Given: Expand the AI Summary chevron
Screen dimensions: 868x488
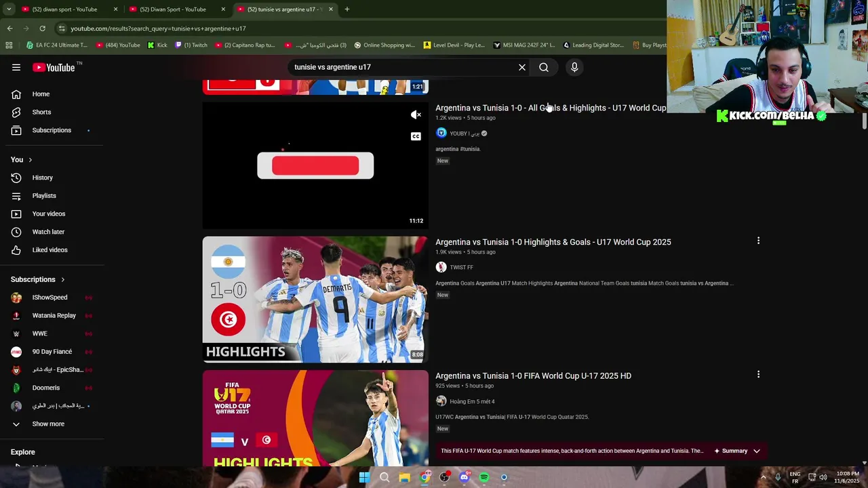Looking at the screenshot, I should (757, 451).
